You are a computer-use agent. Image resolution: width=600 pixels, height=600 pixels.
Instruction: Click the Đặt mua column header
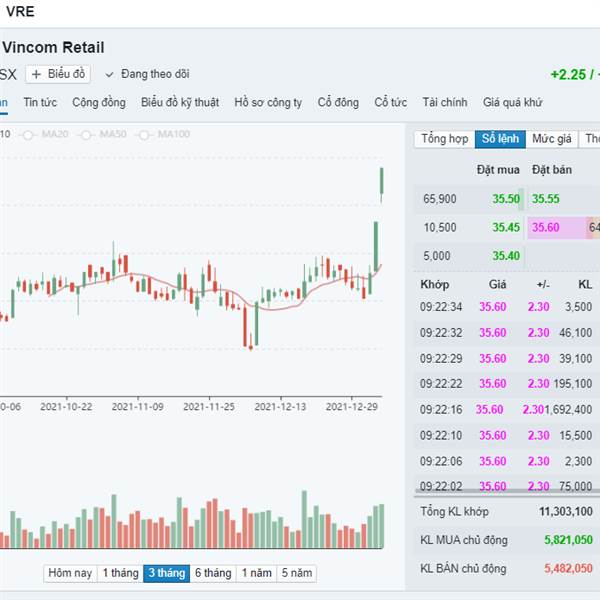[498, 170]
